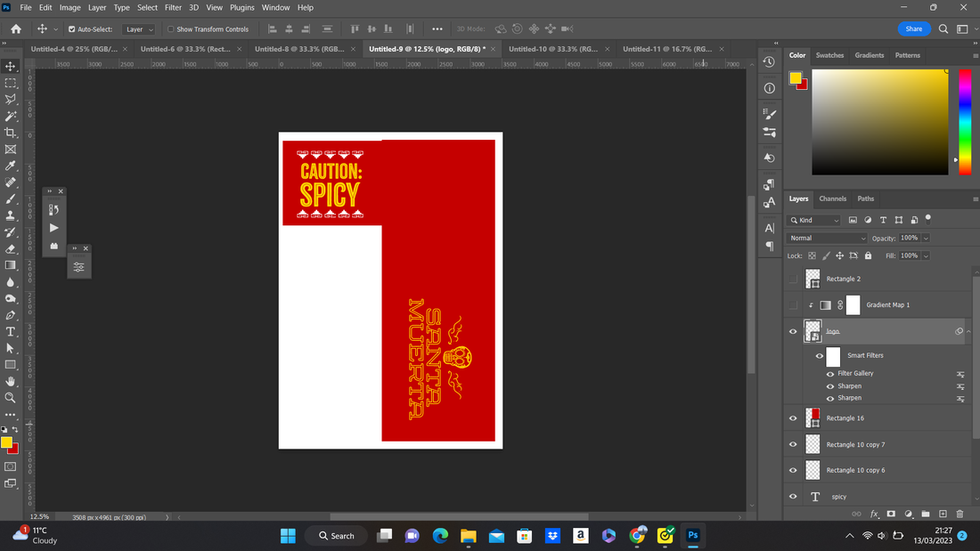This screenshot has width=980, height=551.
Task: Open the Character panel icon
Action: tap(770, 228)
